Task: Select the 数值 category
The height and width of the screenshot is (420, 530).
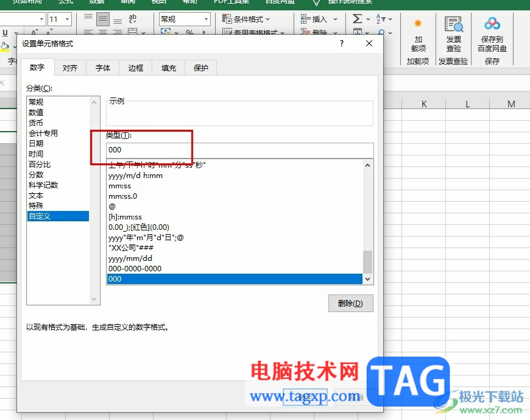Action: point(58,112)
